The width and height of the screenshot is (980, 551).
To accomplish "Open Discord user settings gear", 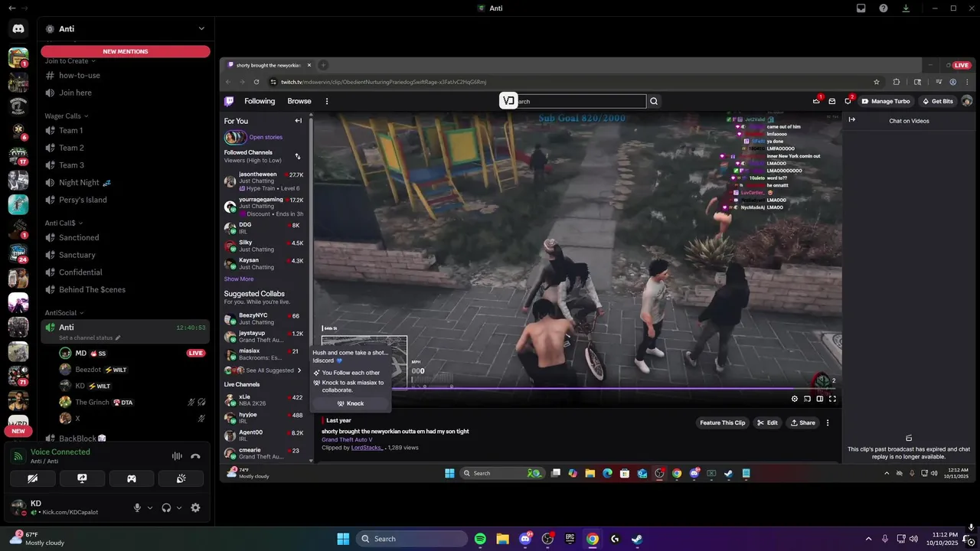I will [x=195, y=507].
